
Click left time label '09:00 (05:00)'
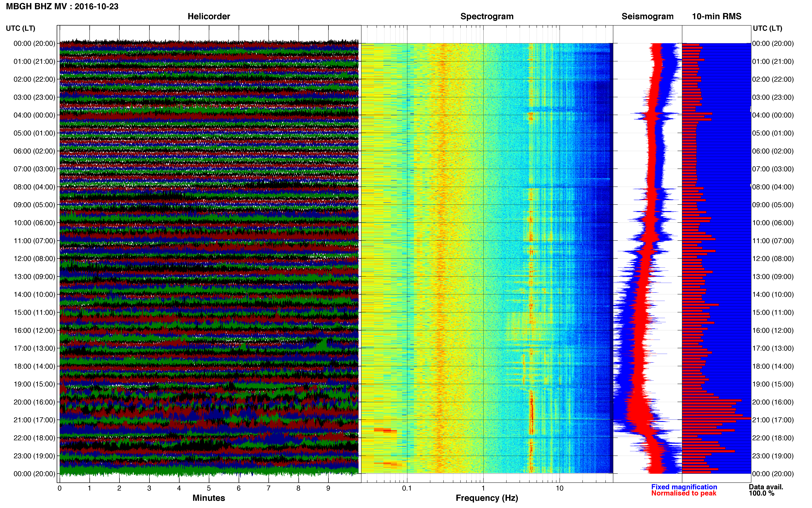(x=34, y=205)
